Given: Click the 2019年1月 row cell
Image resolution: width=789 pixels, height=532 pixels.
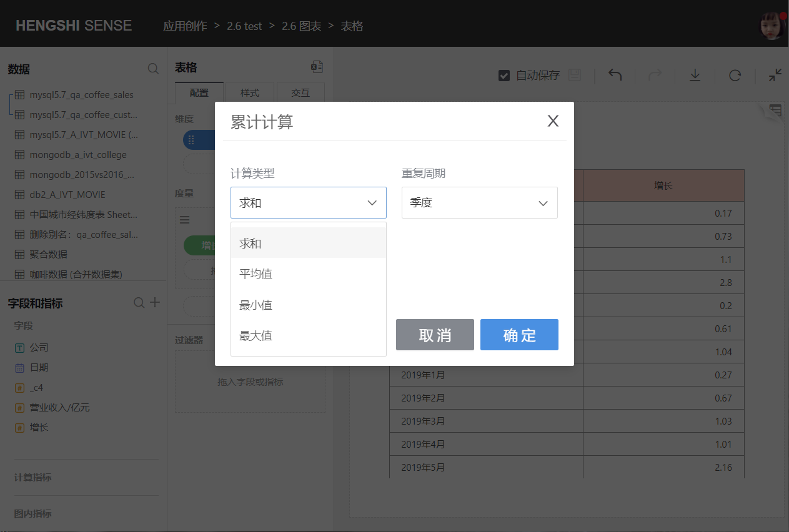Looking at the screenshot, I should tap(487, 375).
